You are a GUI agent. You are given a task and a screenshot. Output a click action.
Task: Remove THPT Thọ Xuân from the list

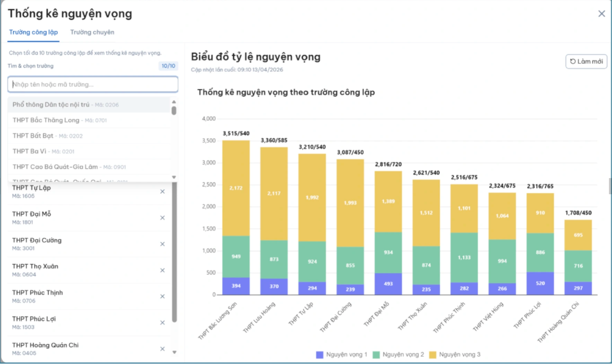tap(162, 270)
